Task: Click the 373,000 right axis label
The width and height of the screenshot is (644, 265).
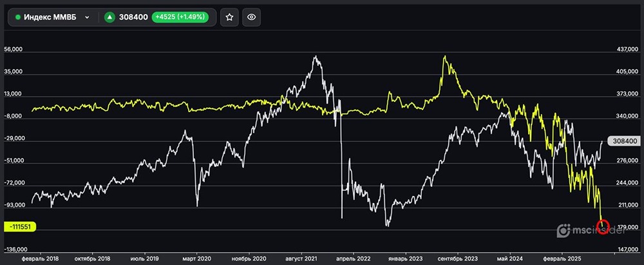Action: coord(628,94)
